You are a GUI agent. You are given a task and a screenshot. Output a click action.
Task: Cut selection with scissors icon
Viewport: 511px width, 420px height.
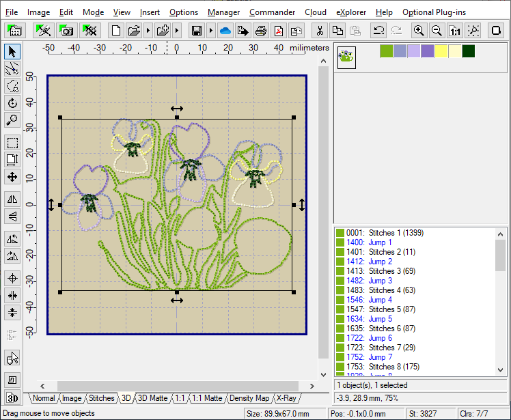[320, 31]
